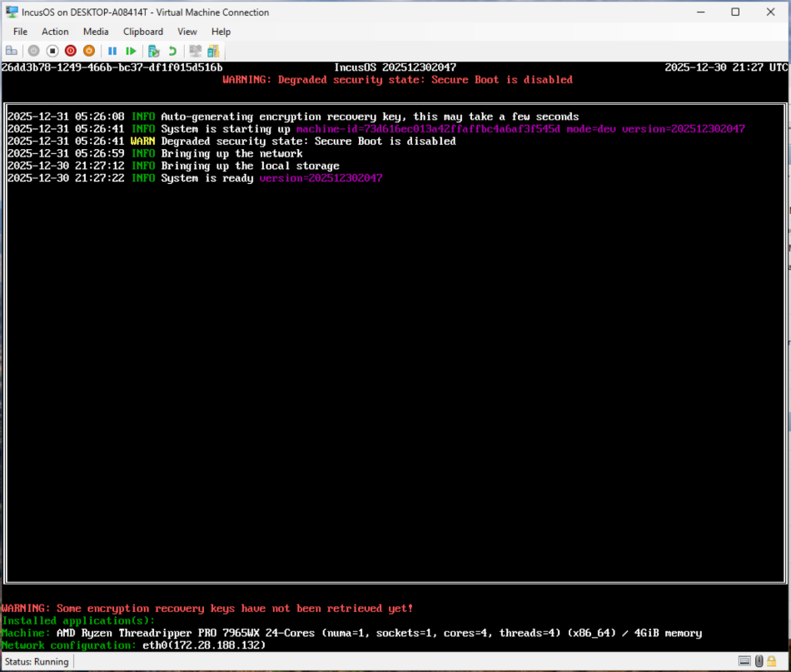
Task: Open the Action menu
Action: click(55, 31)
